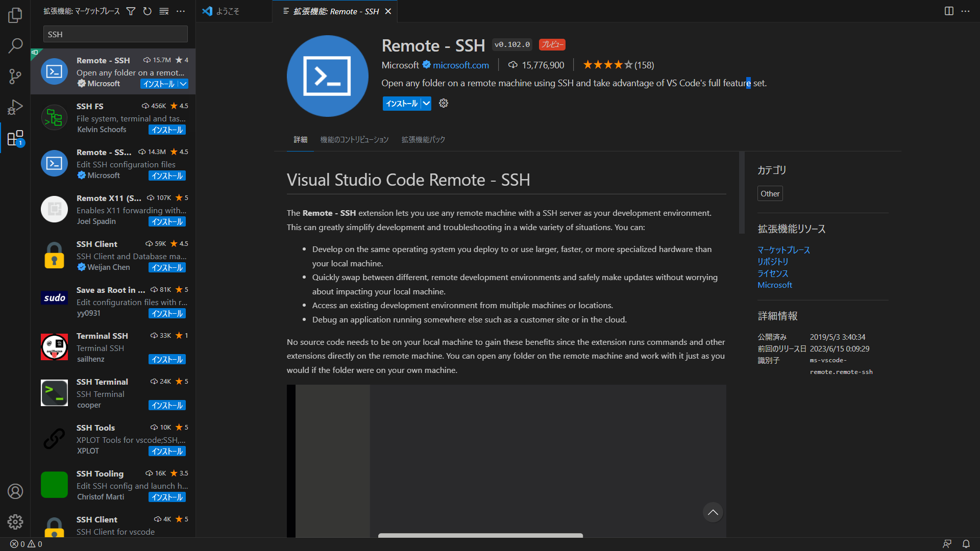Screen dimensions: 980x551
Task: Expand install dropdown for Remote - SSH list item
Action: click(x=183, y=84)
